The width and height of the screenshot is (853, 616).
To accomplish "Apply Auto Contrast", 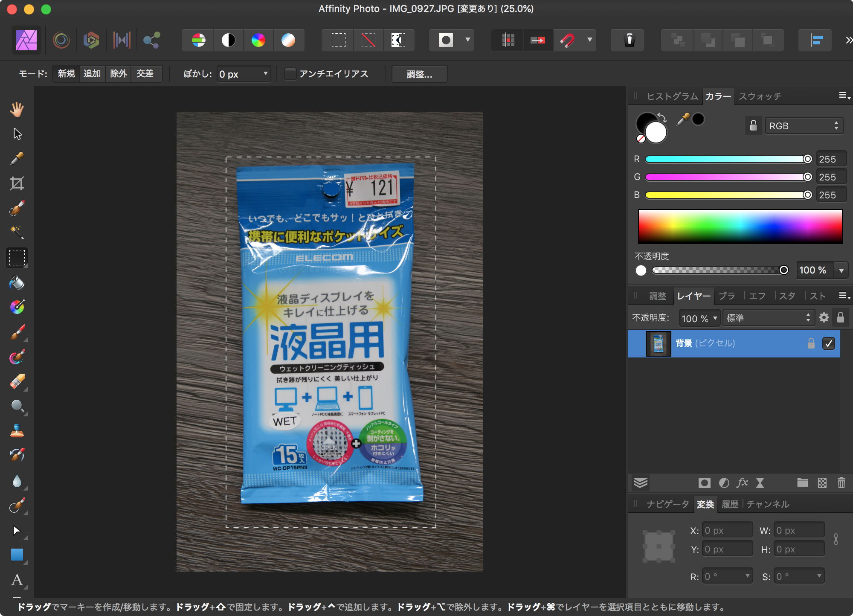I will (x=229, y=40).
